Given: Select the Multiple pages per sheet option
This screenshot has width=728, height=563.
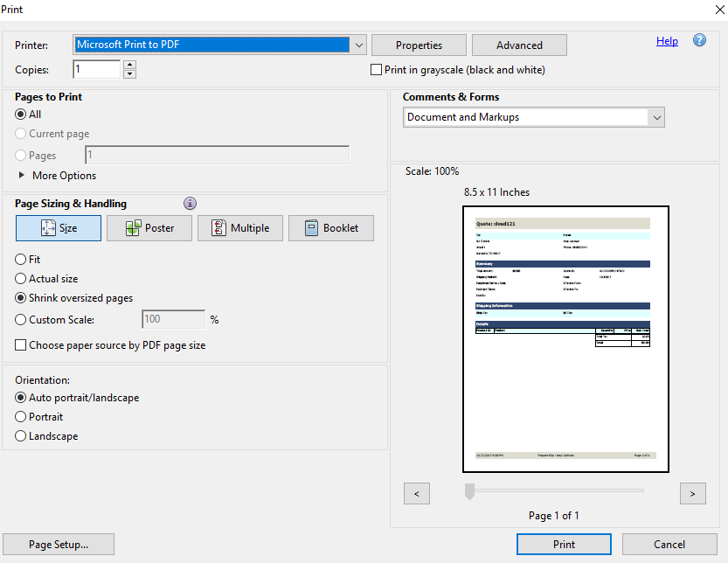Looking at the screenshot, I should point(239,228).
